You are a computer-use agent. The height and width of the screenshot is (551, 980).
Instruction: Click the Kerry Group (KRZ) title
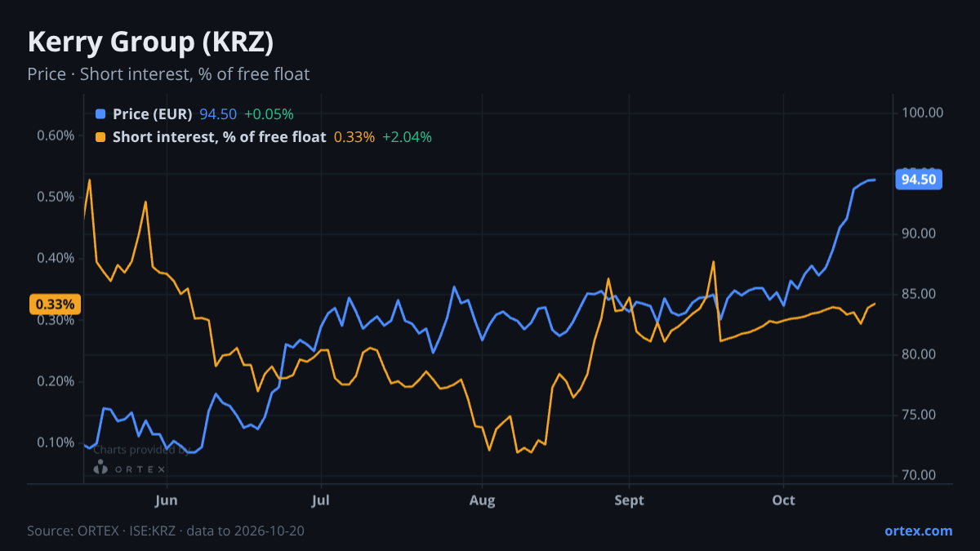coord(150,42)
